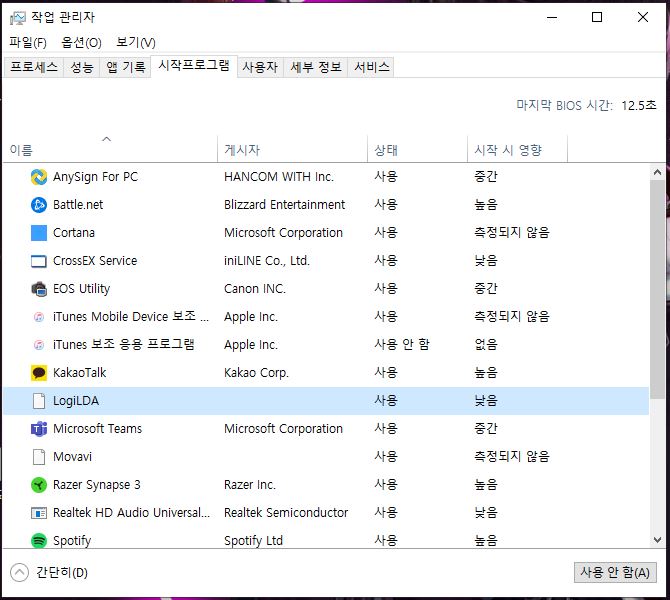The width and height of the screenshot is (670, 600).
Task: Click publisher iniLINE Co., Ltd.
Action: [267, 261]
